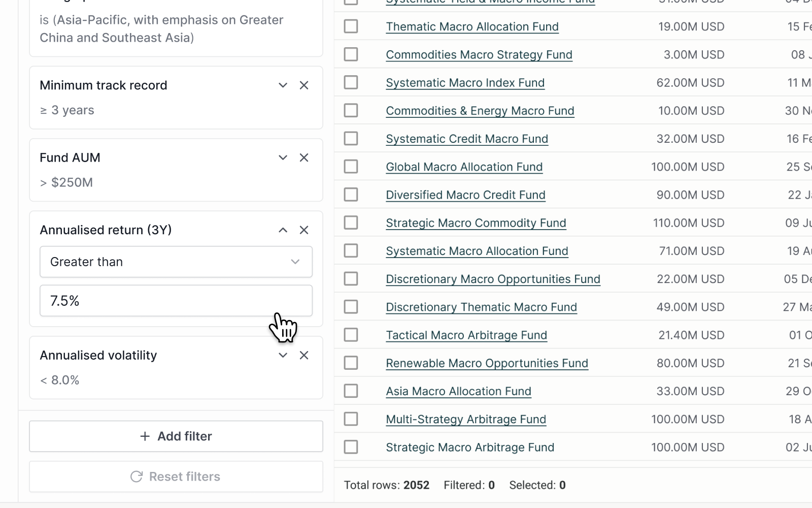Click the refresh icon on Reset filters
Screen dimensions: 812x508
coord(136,477)
